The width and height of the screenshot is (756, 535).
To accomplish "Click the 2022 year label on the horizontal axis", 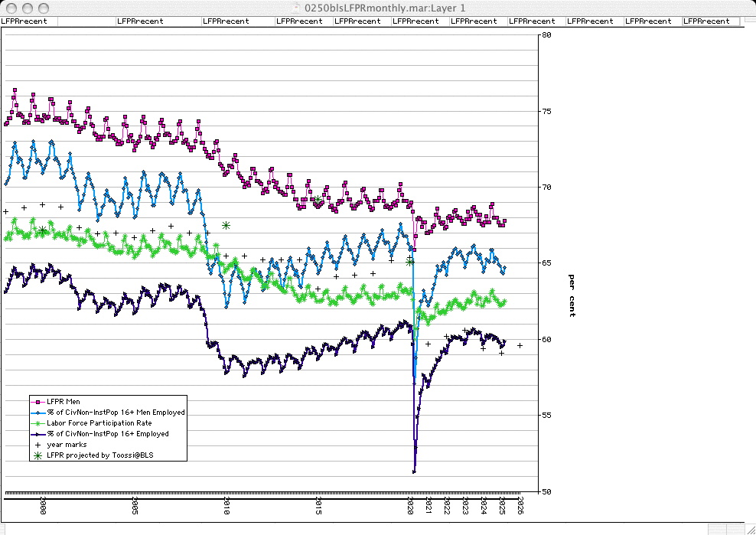I will [447, 506].
